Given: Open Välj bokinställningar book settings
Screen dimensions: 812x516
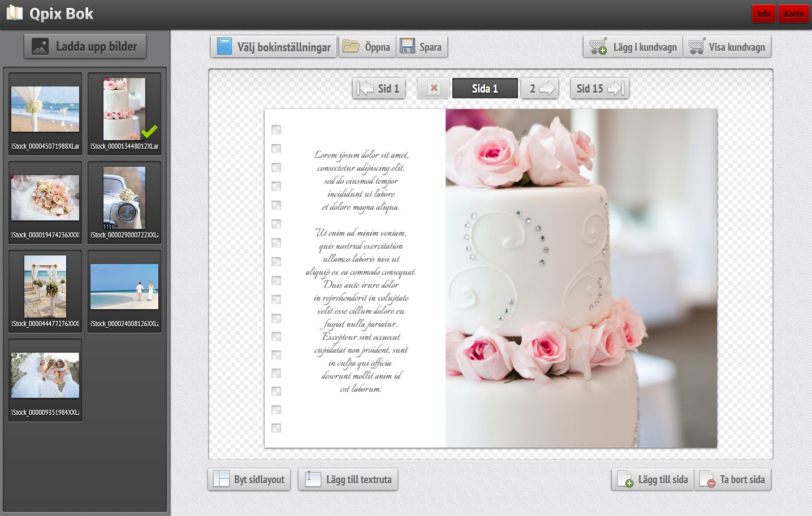Looking at the screenshot, I should click(x=274, y=46).
